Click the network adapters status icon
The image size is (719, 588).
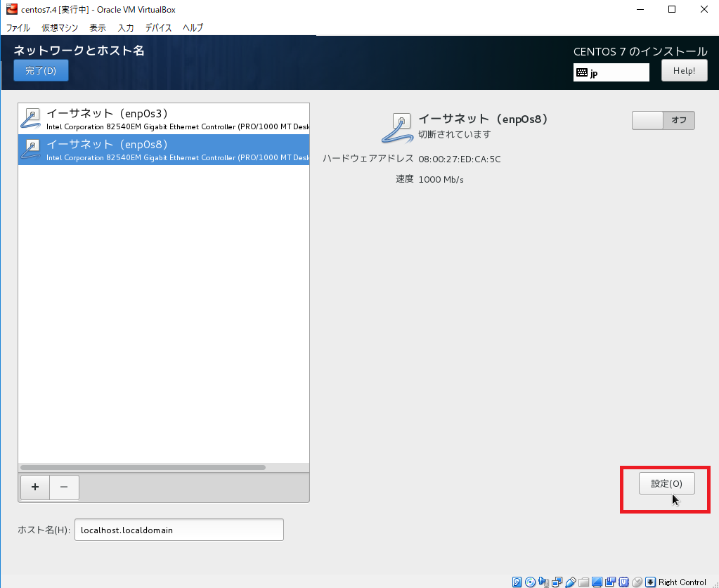557,582
